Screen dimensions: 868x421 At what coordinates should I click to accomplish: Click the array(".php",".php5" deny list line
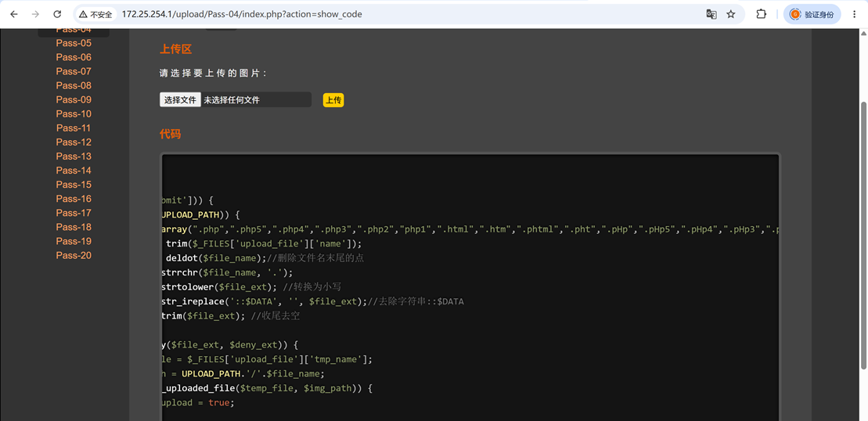pos(470,229)
